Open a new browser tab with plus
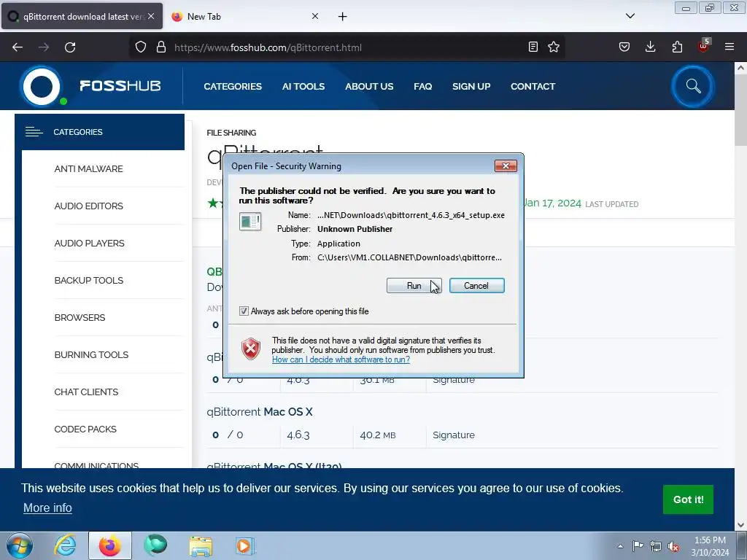Image resolution: width=747 pixels, height=560 pixels. 343,17
